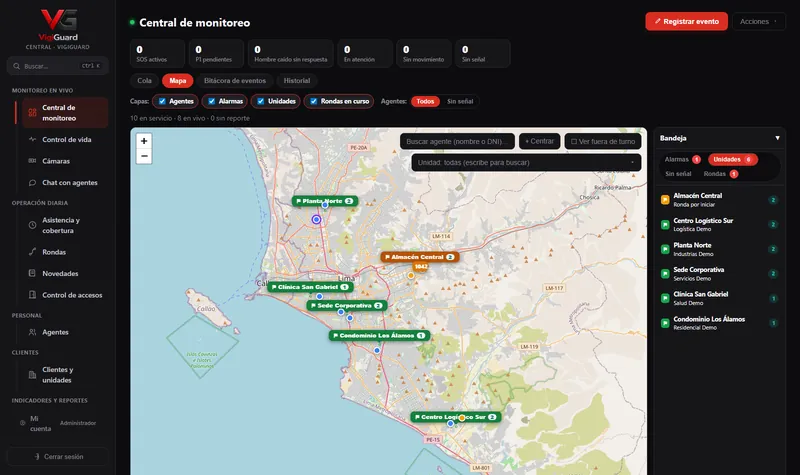
Task: Switch to the Historial tab
Action: 296,81
